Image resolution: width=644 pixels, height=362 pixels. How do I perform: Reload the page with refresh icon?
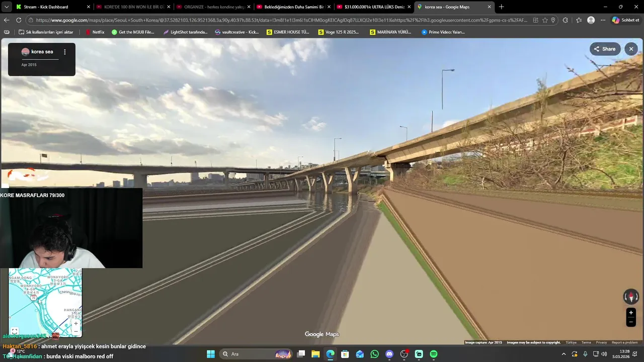pyautogui.click(x=19, y=20)
